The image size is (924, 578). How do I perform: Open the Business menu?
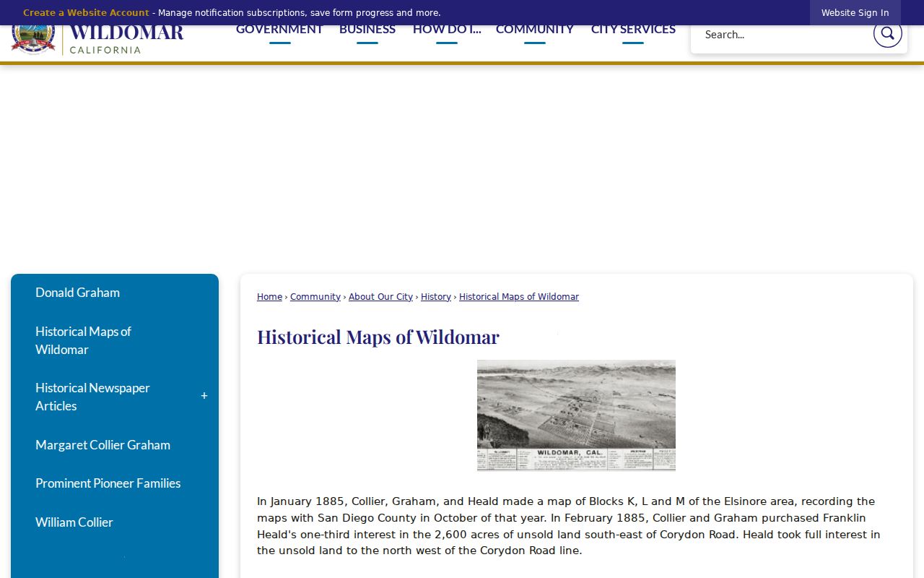point(367,30)
